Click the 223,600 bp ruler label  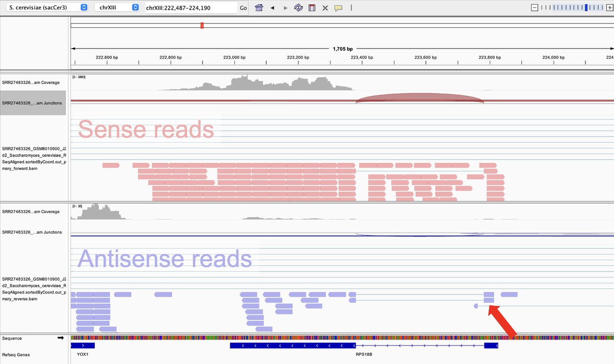tap(426, 57)
